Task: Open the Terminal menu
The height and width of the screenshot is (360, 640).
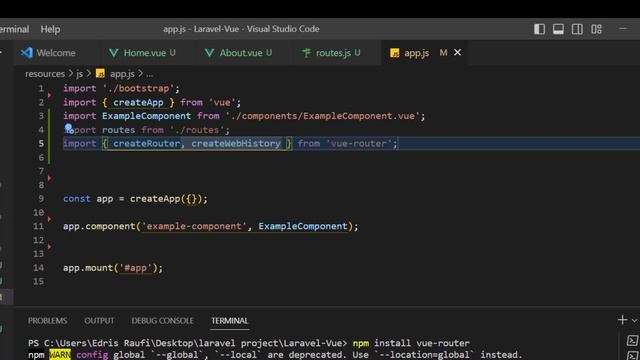Action: pyautogui.click(x=14, y=29)
